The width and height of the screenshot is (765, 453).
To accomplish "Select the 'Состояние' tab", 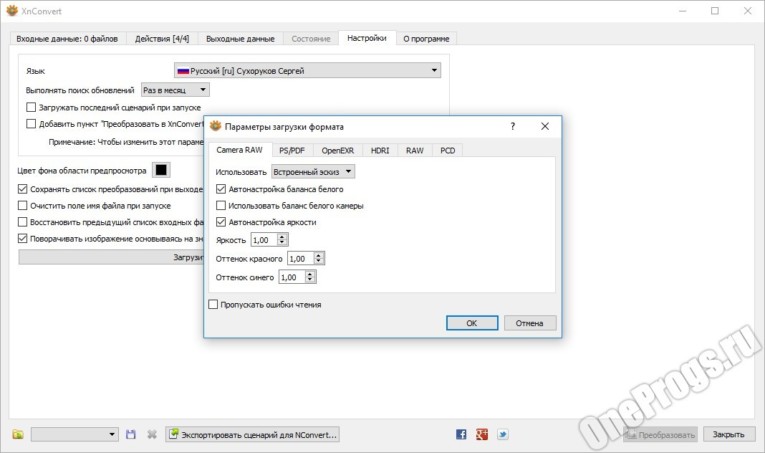I will [311, 39].
